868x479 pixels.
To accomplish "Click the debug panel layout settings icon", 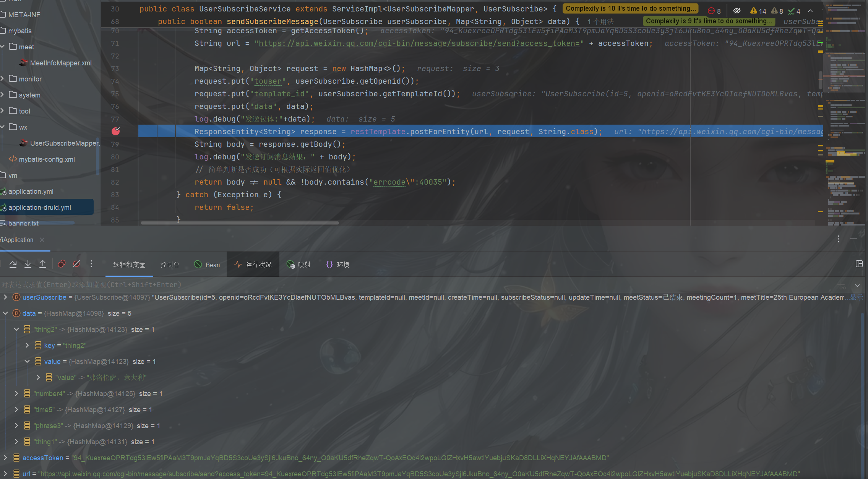I will [x=859, y=264].
